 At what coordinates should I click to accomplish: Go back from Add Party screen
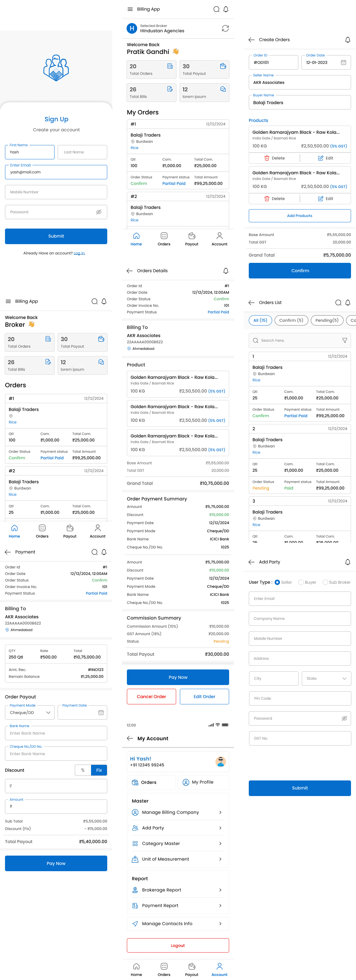pos(251,562)
